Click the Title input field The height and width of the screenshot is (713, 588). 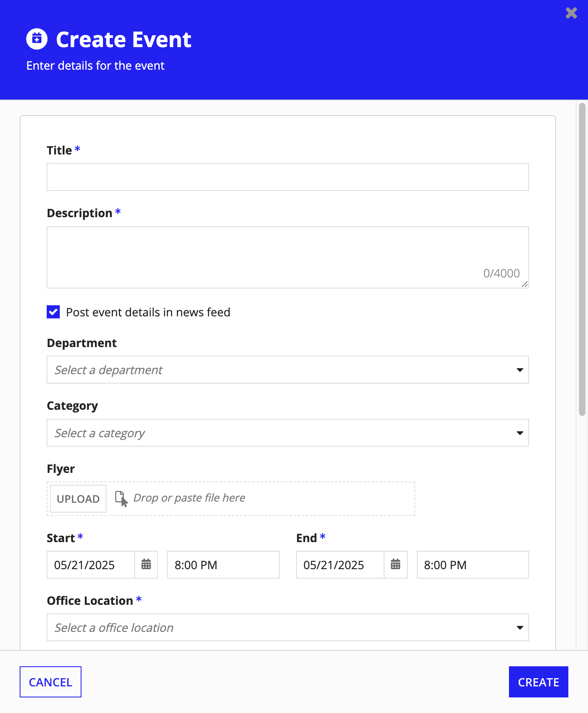tap(288, 177)
